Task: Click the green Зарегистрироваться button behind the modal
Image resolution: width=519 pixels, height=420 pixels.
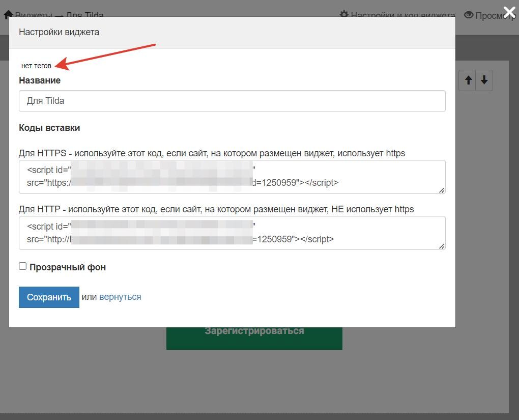Action: 254,338
